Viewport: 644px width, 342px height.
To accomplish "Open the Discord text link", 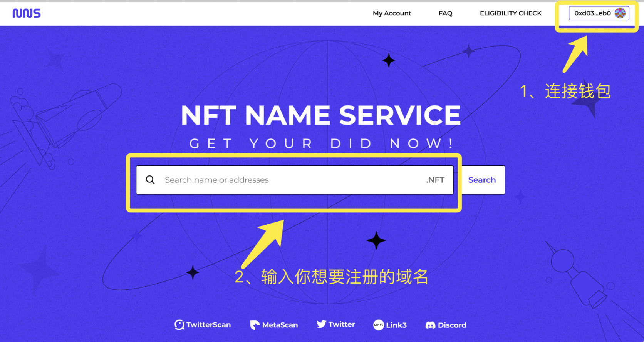I will coord(452,325).
